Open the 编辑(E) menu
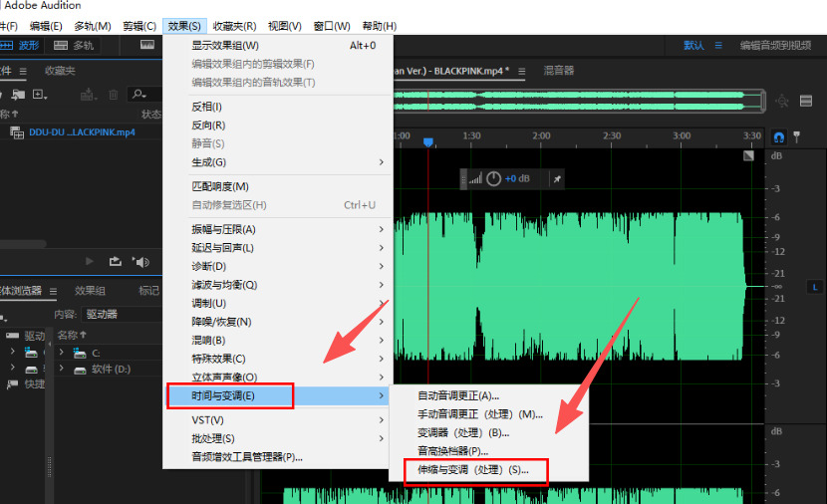The image size is (827, 504). pyautogui.click(x=46, y=26)
